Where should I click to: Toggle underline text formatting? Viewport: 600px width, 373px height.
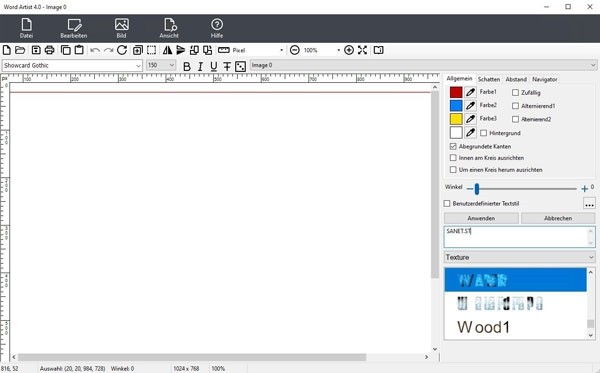click(x=214, y=67)
